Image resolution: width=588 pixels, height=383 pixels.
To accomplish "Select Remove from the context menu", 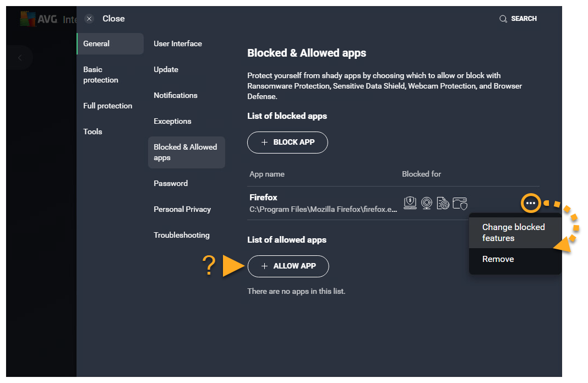I will tap(498, 259).
